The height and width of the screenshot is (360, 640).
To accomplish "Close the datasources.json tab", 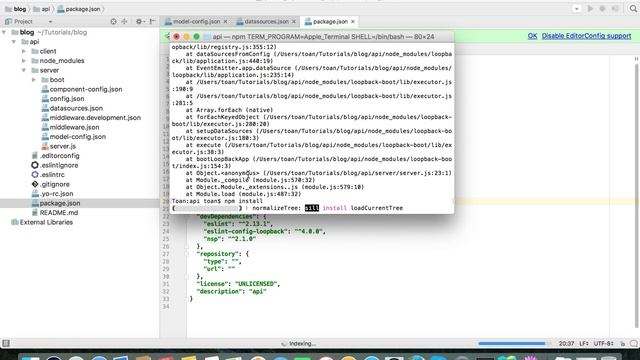I will click(293, 22).
